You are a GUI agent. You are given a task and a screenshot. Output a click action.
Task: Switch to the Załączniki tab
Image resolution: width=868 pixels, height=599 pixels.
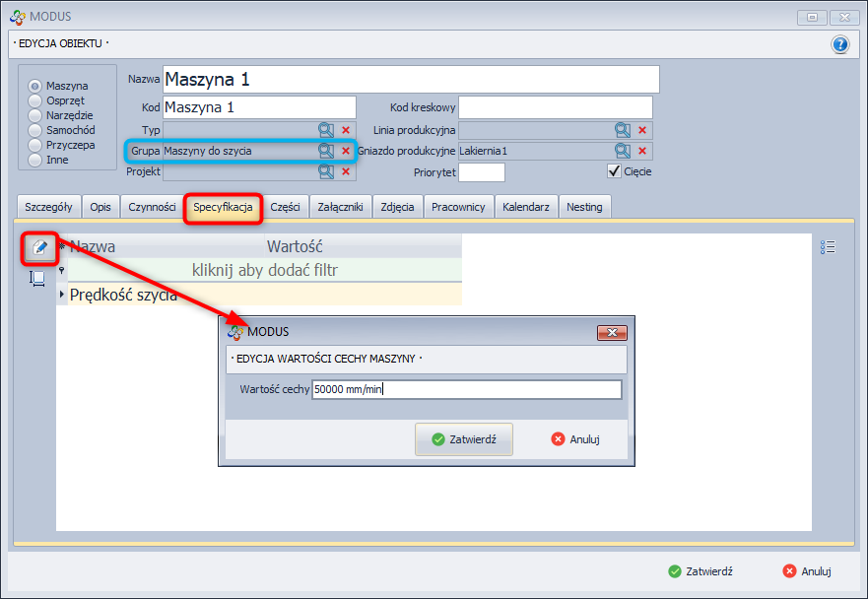[341, 207]
